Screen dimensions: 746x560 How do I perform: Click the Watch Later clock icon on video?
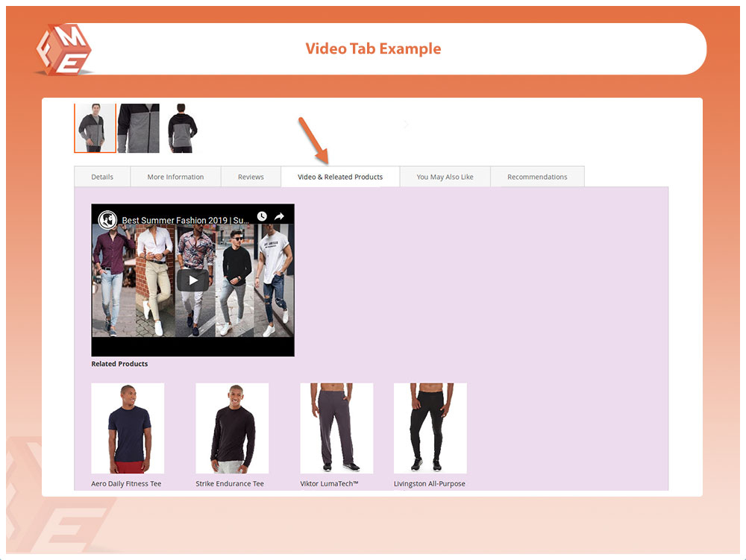click(262, 216)
